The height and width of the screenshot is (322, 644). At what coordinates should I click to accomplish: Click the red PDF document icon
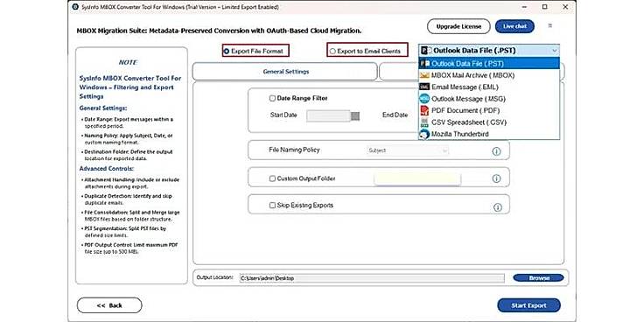(424, 110)
